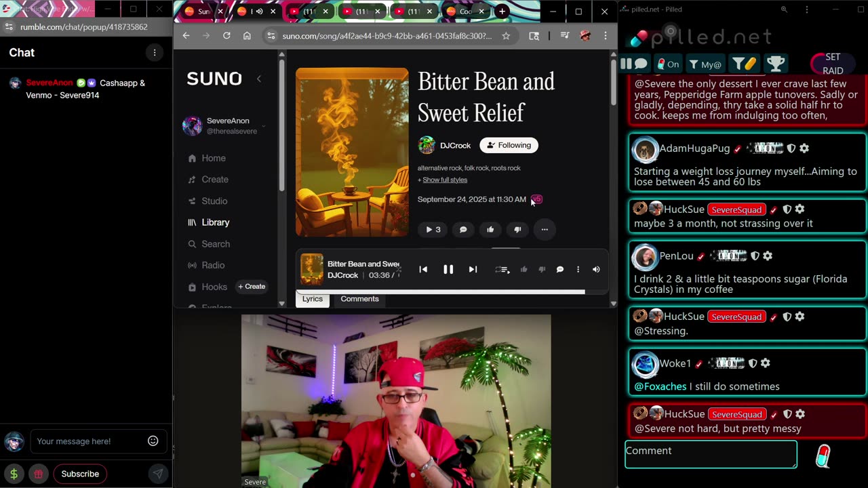Reload the Suno page

click(x=226, y=36)
